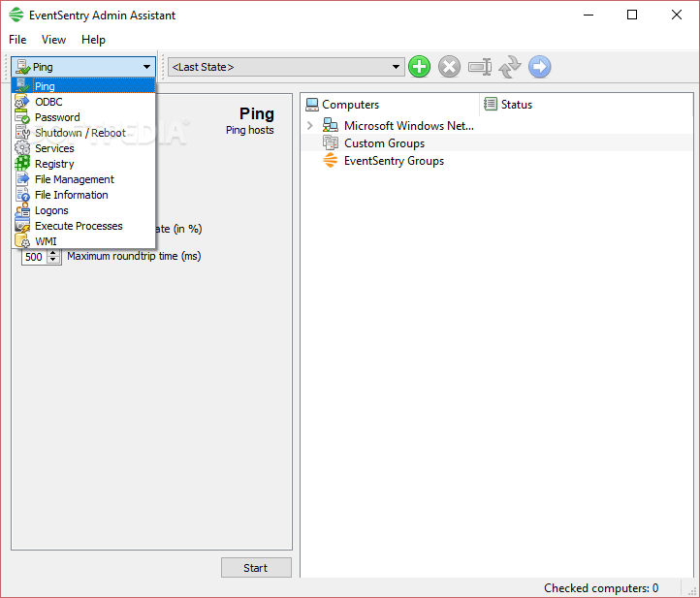Select the Microsoft Windows Net... tree row
The width and height of the screenshot is (700, 598).
tap(496, 126)
